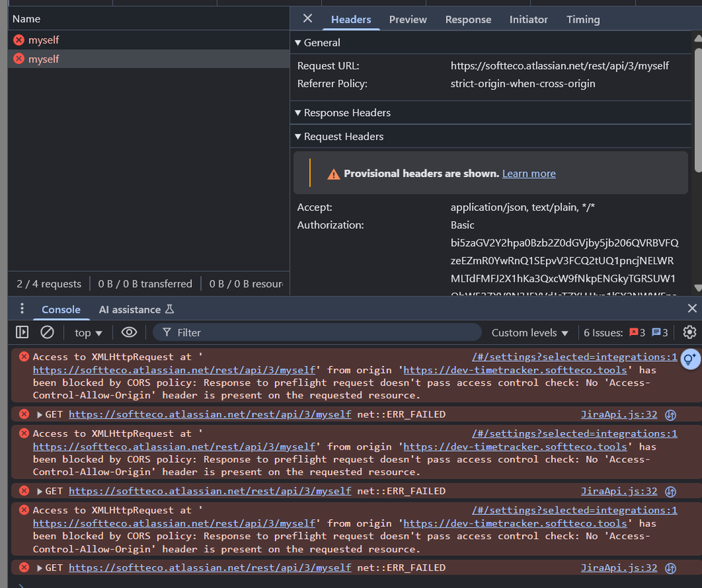
Task: Click network icon beside first JiraApi.js:32
Action: tap(670, 414)
